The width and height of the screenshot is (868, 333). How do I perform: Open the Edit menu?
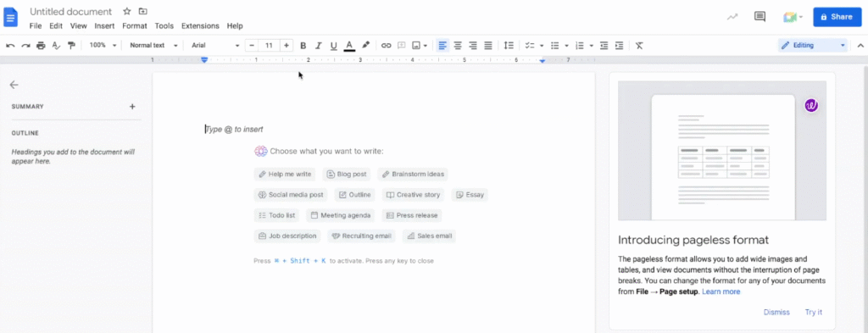point(55,26)
